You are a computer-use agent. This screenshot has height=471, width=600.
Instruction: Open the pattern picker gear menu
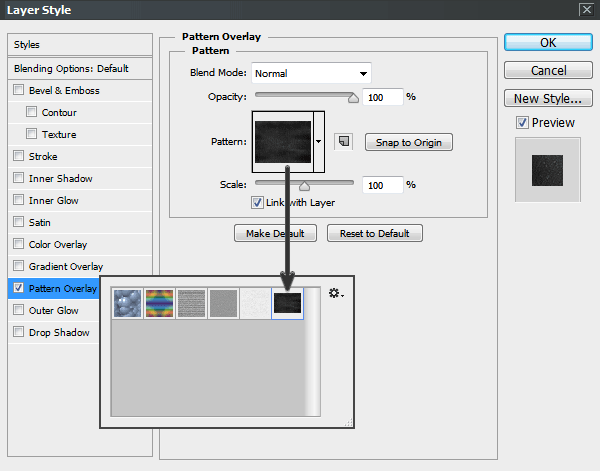(x=335, y=294)
